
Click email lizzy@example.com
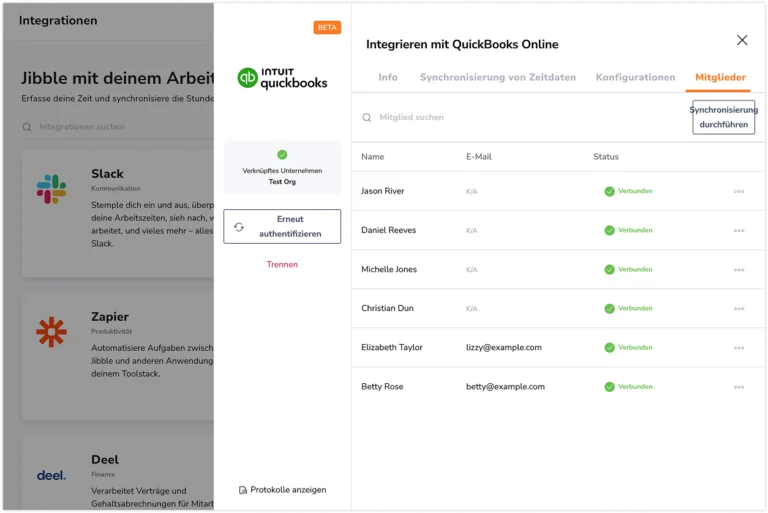pyautogui.click(x=504, y=347)
